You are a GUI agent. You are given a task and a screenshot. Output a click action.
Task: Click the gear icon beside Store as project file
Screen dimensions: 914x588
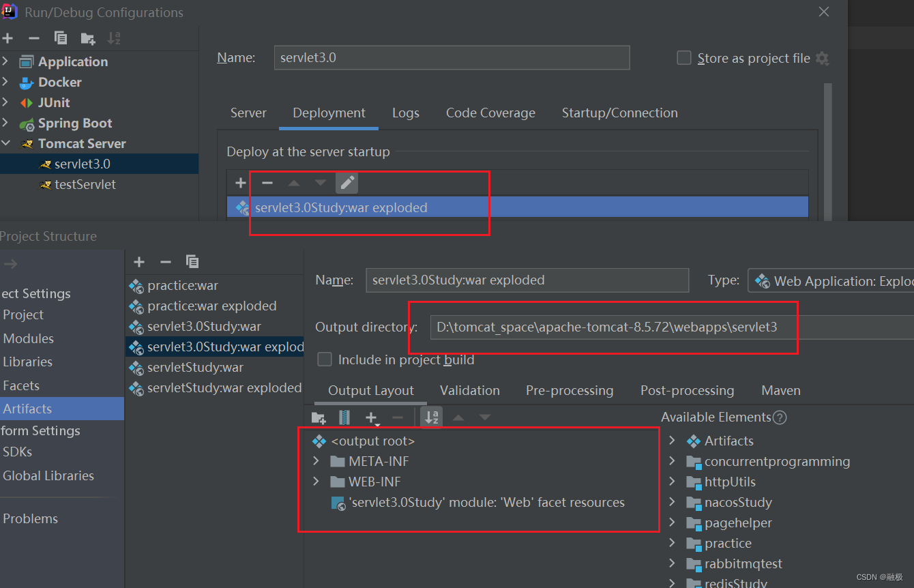pos(823,59)
